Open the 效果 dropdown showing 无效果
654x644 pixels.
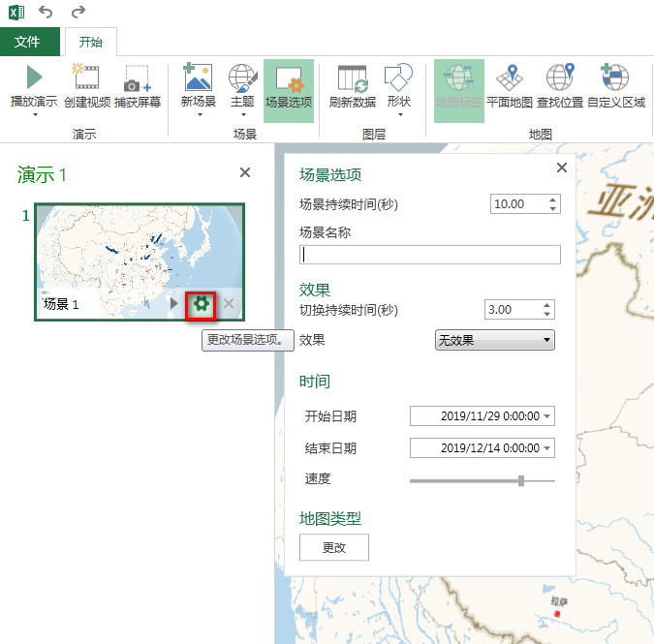tap(495, 340)
